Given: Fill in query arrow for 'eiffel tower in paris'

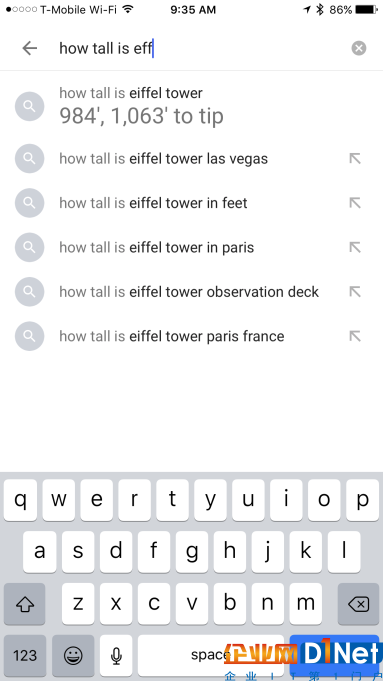Looking at the screenshot, I should coord(355,248).
